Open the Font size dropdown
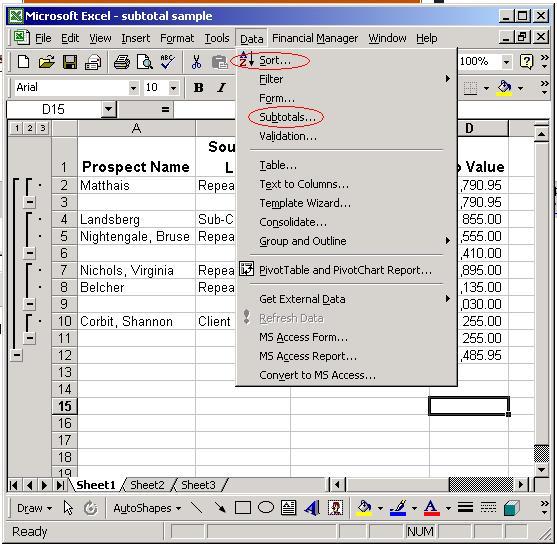 point(173,88)
